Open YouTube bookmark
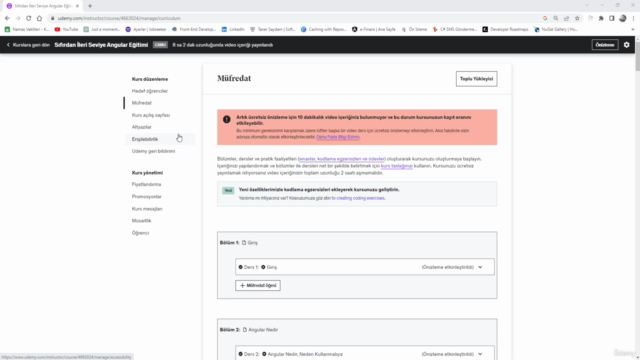 pos(66,29)
